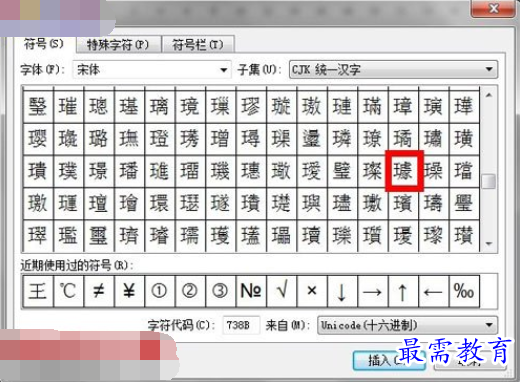Select the character 璠 in the grid
Viewport: 520px width, 382px height.
(x=129, y=170)
